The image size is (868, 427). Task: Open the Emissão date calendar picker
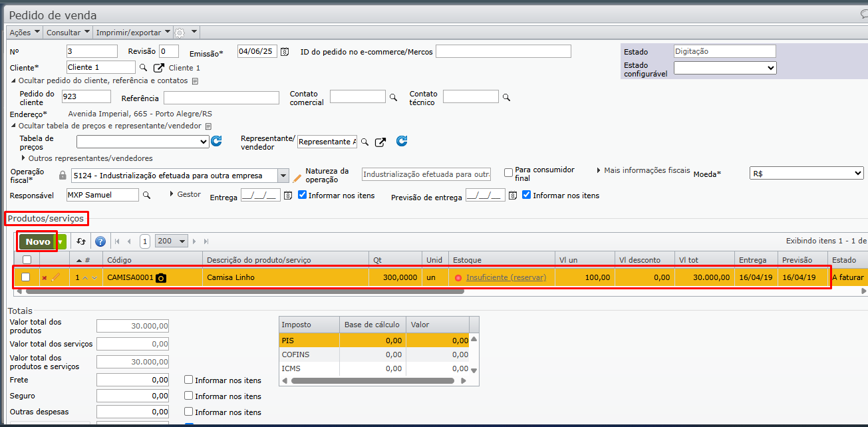pyautogui.click(x=285, y=52)
